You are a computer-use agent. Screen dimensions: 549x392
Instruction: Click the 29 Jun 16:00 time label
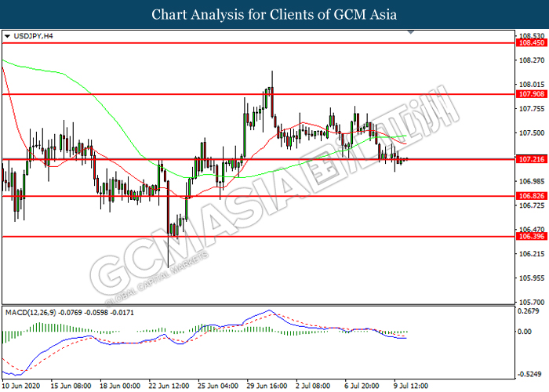pyautogui.click(x=267, y=386)
